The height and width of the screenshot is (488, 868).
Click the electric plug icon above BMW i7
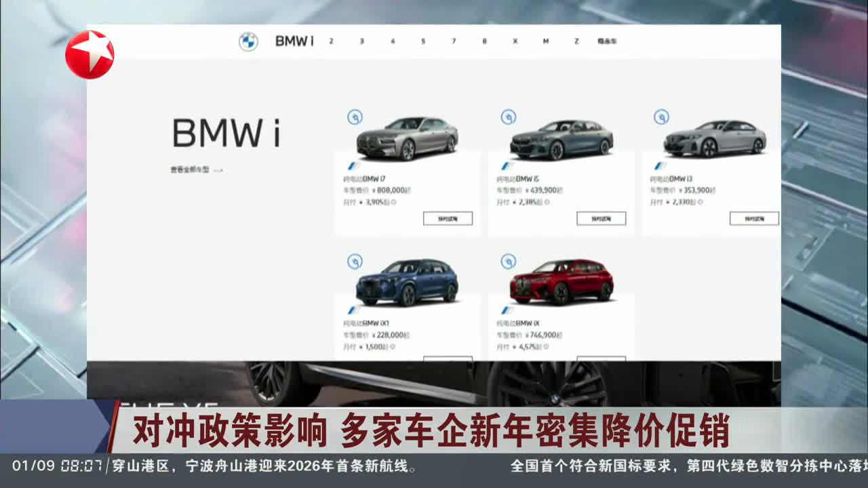pyautogui.click(x=355, y=117)
